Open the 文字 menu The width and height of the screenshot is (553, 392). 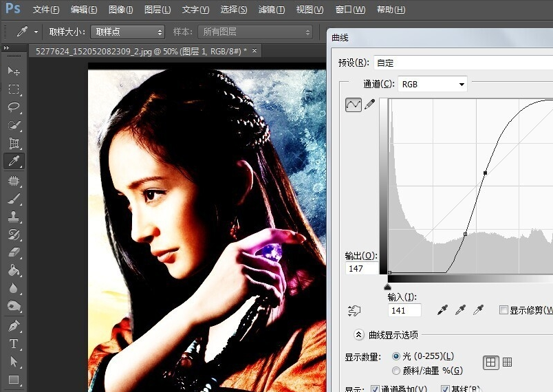tap(195, 10)
